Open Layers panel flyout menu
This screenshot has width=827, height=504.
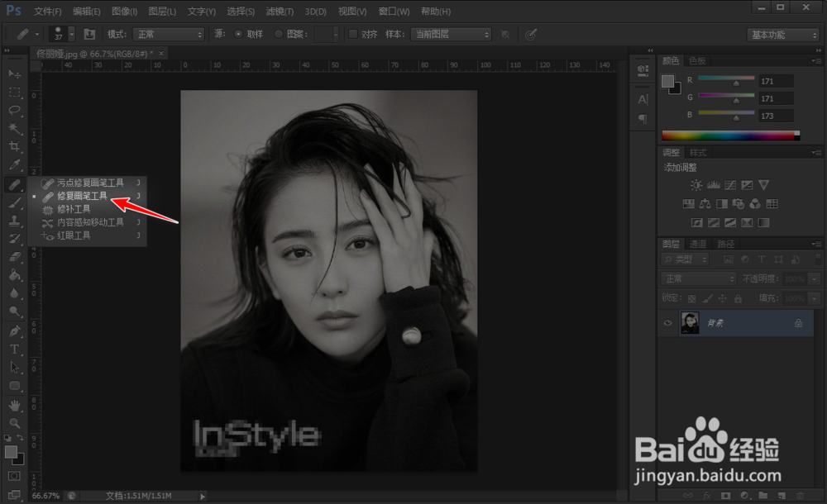click(817, 244)
